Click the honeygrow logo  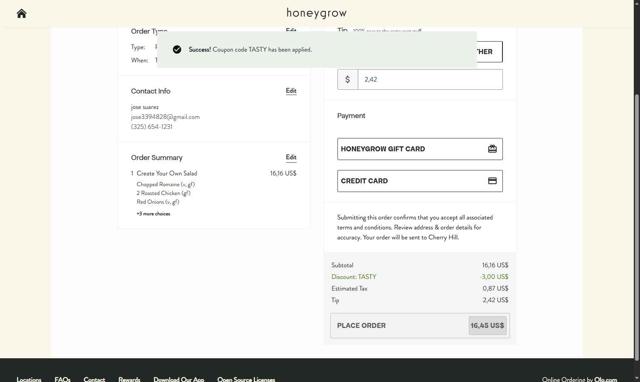tap(316, 13)
